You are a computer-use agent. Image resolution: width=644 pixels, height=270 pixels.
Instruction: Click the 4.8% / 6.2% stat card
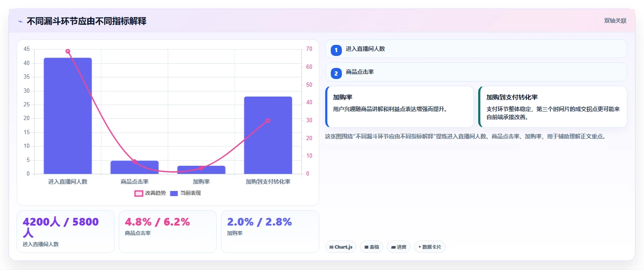coord(168,232)
